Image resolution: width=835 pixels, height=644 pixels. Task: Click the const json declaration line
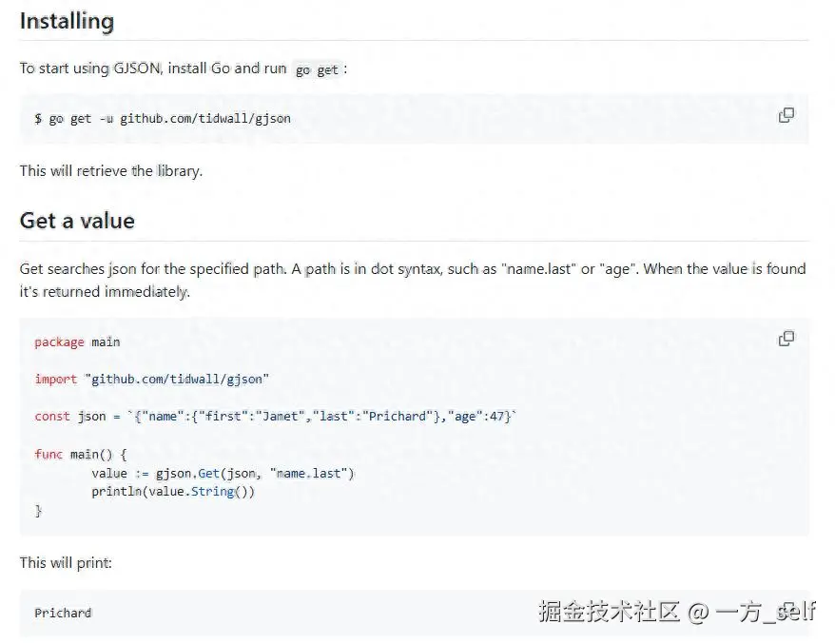274,416
